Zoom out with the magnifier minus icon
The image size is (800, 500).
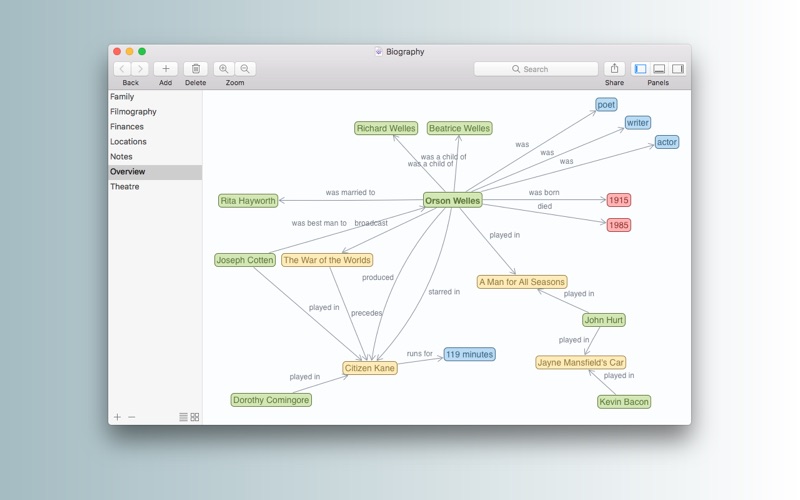tap(245, 69)
